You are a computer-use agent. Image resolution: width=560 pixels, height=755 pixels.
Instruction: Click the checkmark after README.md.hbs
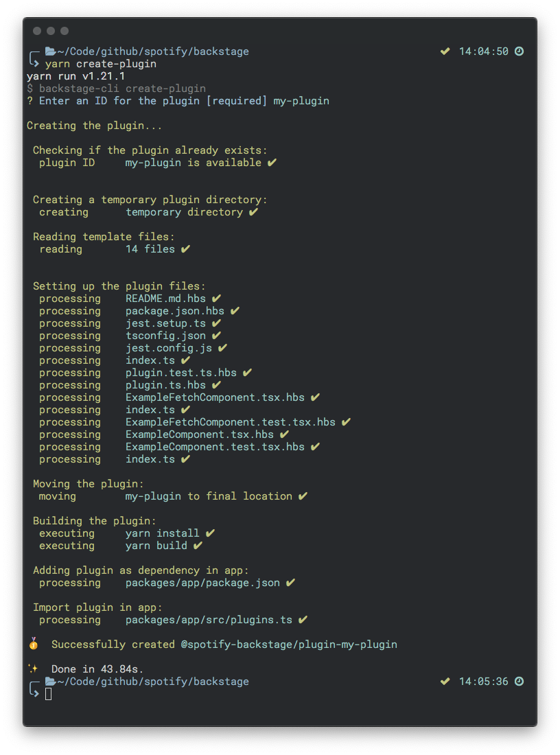pyautogui.click(x=216, y=298)
